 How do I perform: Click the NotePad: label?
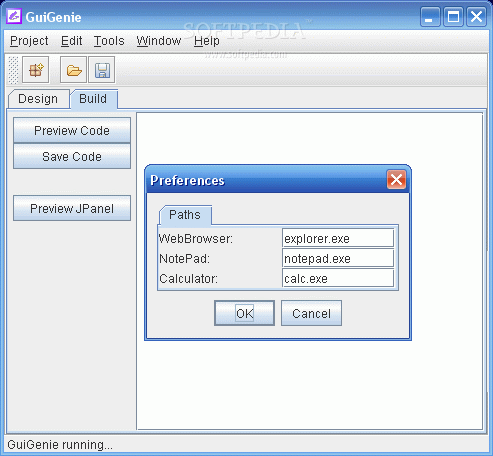point(184,259)
